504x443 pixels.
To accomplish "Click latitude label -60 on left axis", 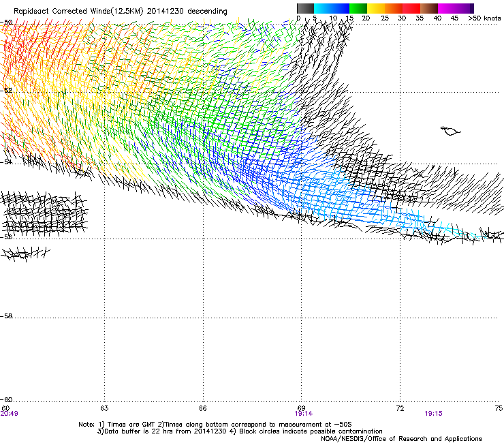I will point(6,399).
